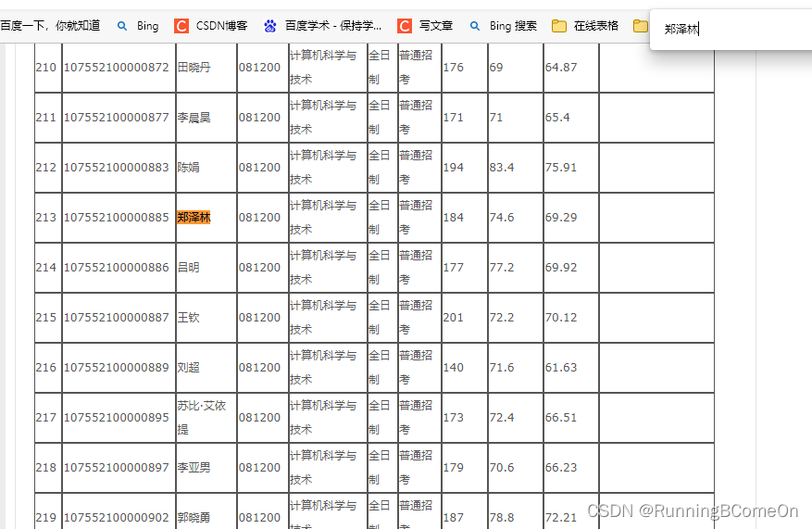The image size is (812, 529).
Task: Select ID 107552100000877
Action: pos(116,118)
